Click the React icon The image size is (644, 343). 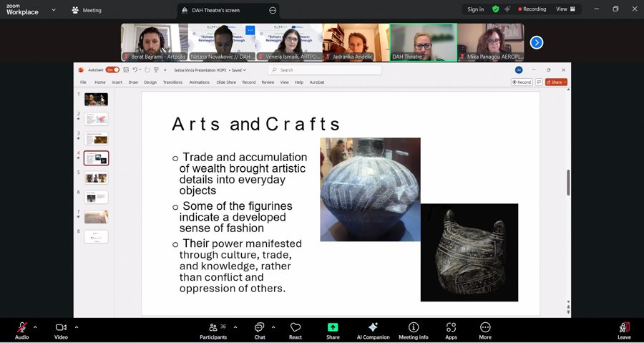click(x=296, y=329)
